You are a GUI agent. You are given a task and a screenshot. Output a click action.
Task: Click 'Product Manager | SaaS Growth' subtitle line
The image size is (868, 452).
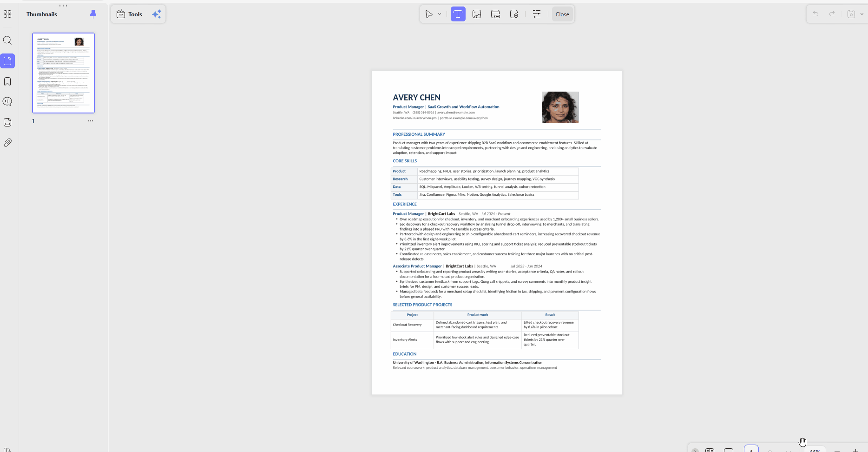(x=446, y=107)
